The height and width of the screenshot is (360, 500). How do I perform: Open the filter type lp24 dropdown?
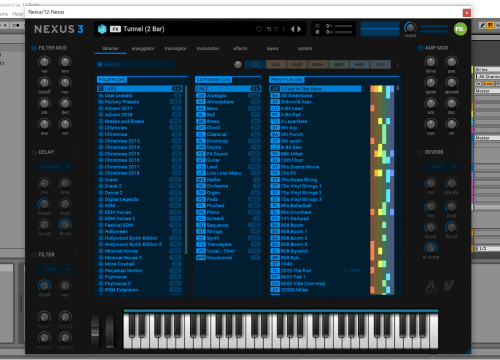point(55,269)
